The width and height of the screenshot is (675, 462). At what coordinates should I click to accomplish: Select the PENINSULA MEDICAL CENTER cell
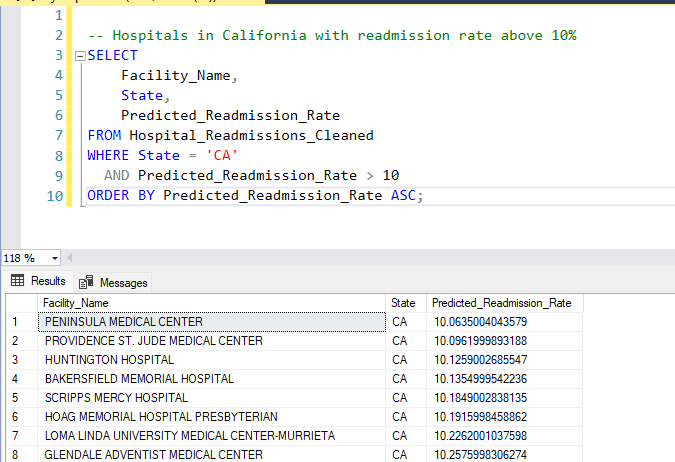pyautogui.click(x=212, y=322)
